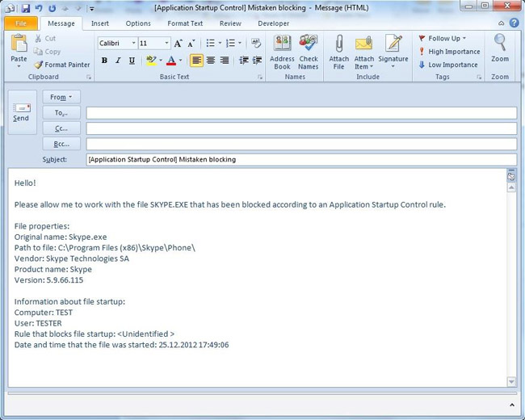Viewport: 525px width, 420px height.
Task: Clear formatting with eraser icon
Action: pyautogui.click(x=256, y=43)
